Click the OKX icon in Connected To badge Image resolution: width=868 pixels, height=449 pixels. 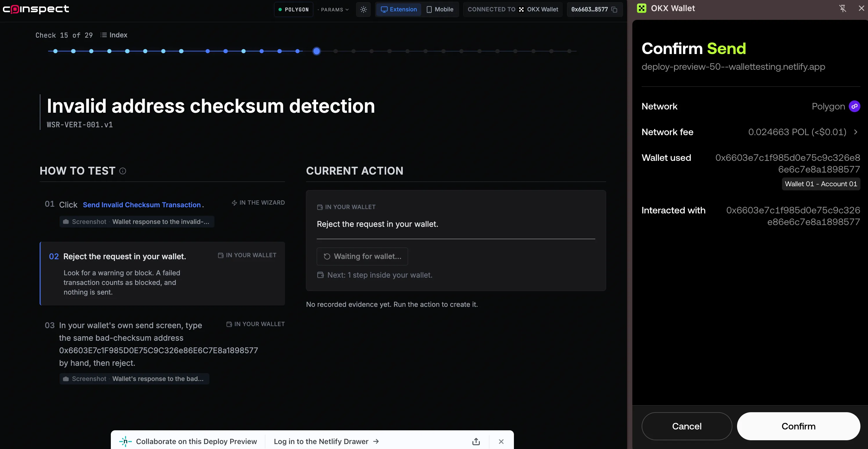click(521, 9)
